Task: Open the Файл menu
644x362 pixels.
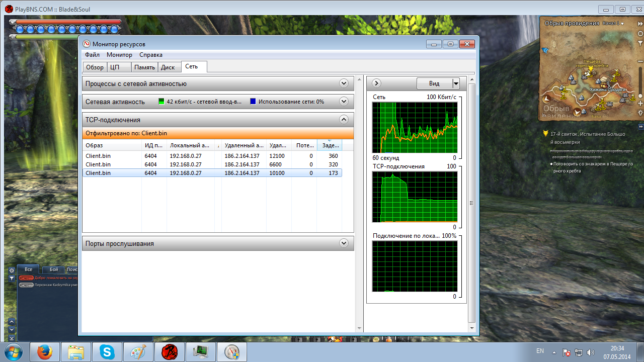Action: 92,55
